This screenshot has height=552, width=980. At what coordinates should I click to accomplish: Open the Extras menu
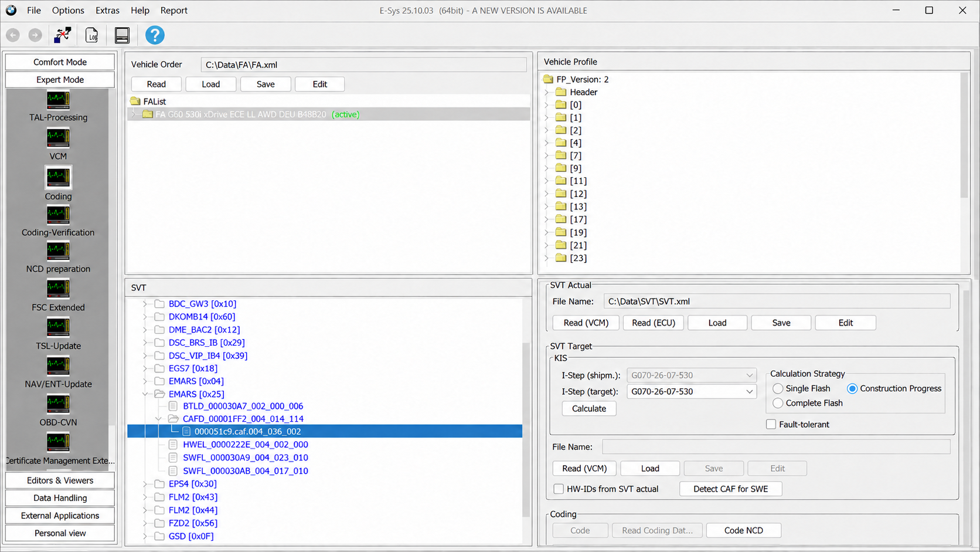(x=107, y=11)
